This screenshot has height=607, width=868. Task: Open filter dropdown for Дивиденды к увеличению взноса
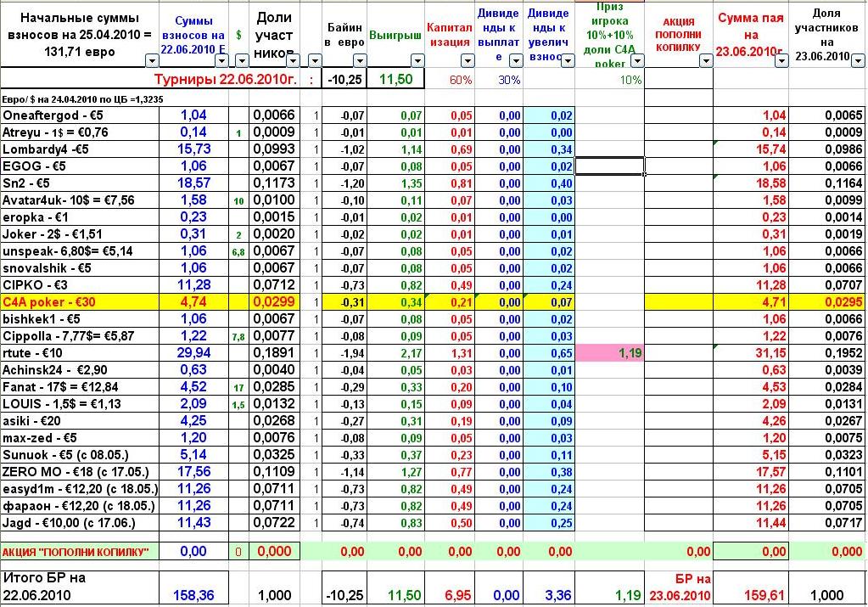coord(568,59)
